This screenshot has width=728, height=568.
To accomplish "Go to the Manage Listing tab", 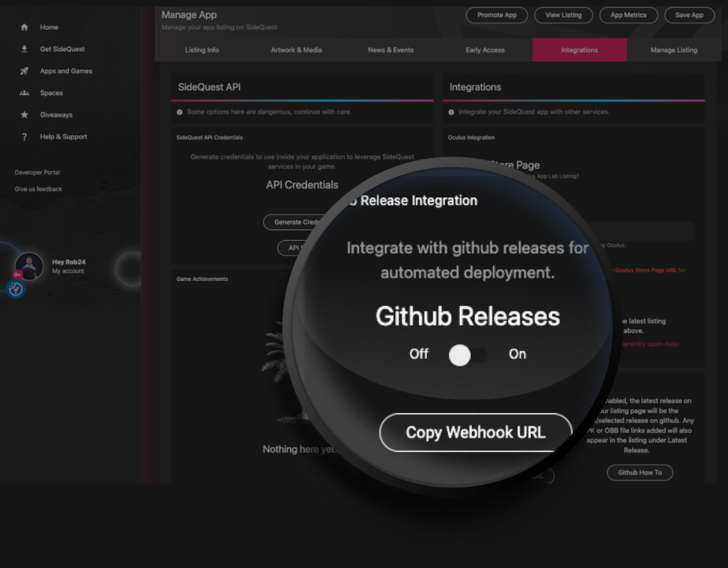I will pyautogui.click(x=674, y=50).
